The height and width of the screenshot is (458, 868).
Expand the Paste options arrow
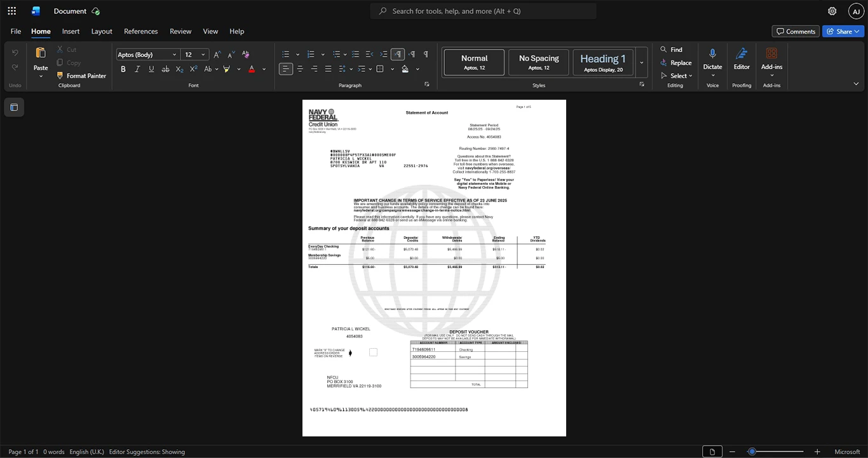[41, 76]
